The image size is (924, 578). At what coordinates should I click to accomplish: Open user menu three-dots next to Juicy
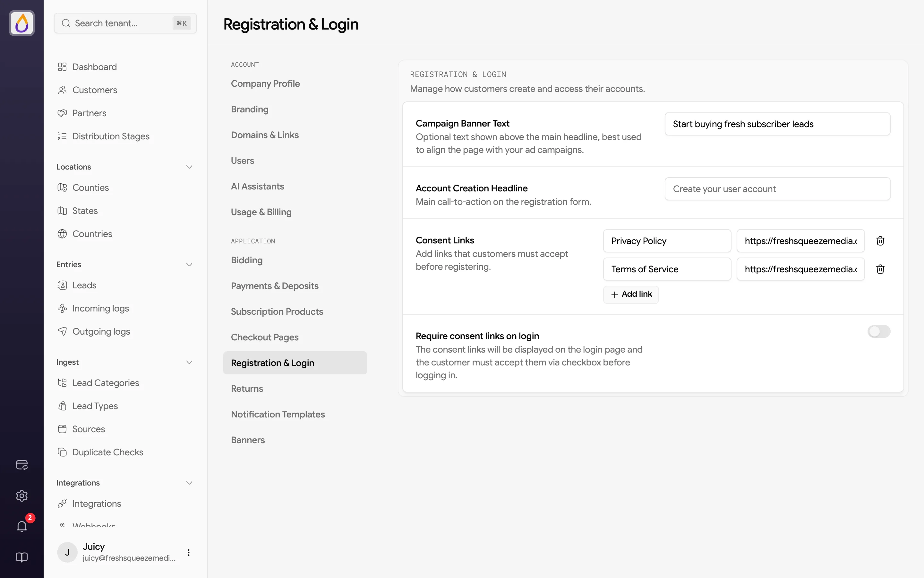point(189,552)
